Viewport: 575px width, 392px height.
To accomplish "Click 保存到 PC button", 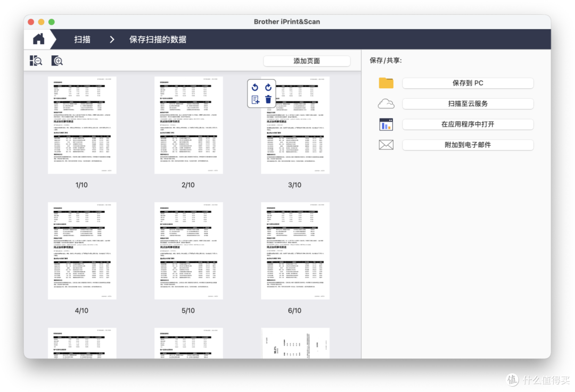I will (x=467, y=83).
